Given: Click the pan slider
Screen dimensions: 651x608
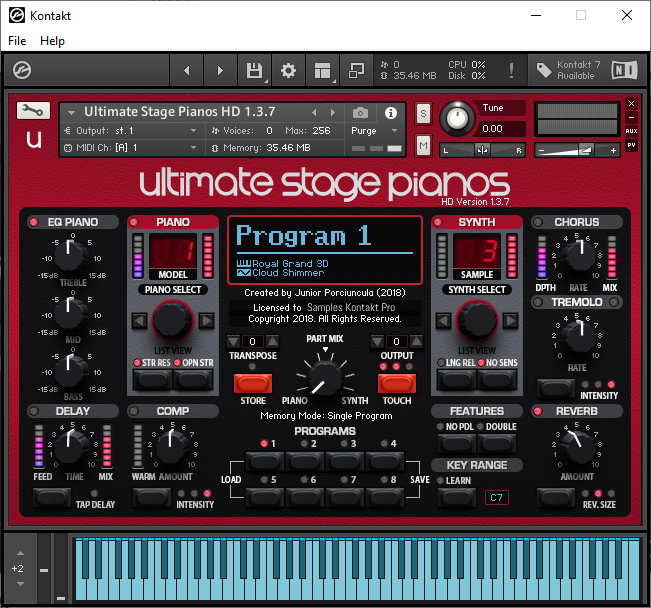Looking at the screenshot, I should click(x=482, y=150).
